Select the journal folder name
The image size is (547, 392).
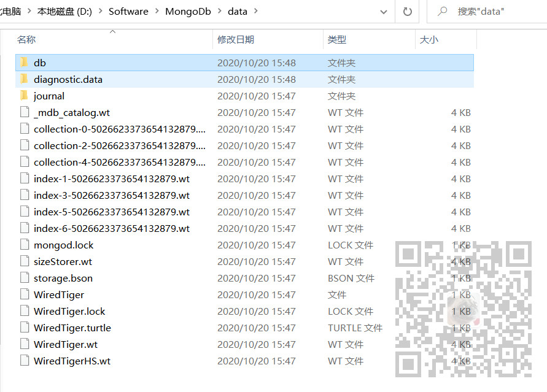[49, 96]
